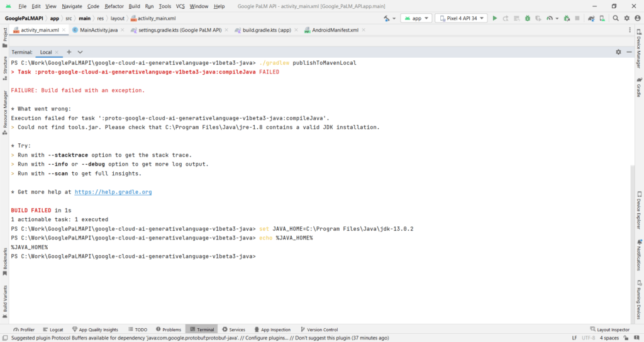Open the UTF-8 encoding selector
The image size is (644, 342).
tap(588, 338)
